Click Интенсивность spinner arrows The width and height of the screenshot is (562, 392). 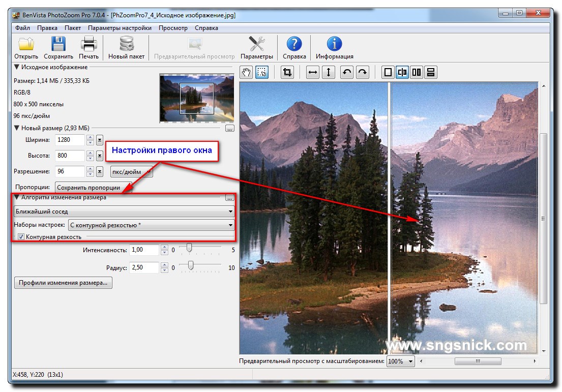pyautogui.click(x=164, y=250)
